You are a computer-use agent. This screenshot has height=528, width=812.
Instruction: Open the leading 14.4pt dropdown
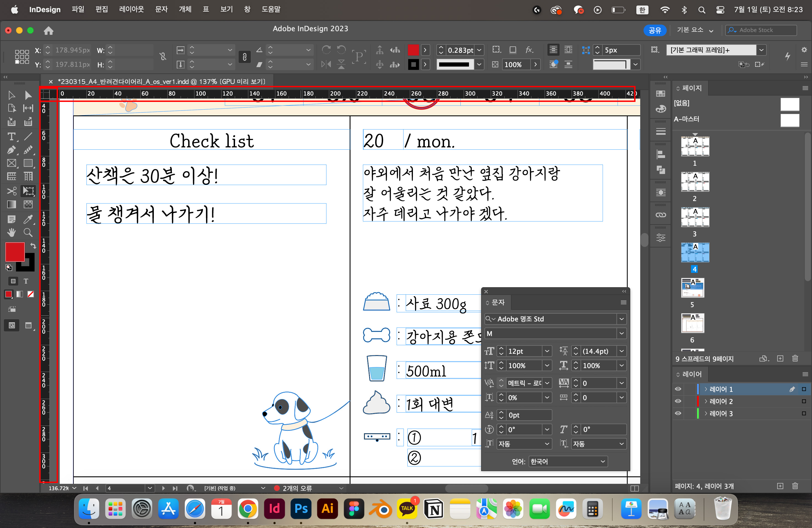pos(621,351)
